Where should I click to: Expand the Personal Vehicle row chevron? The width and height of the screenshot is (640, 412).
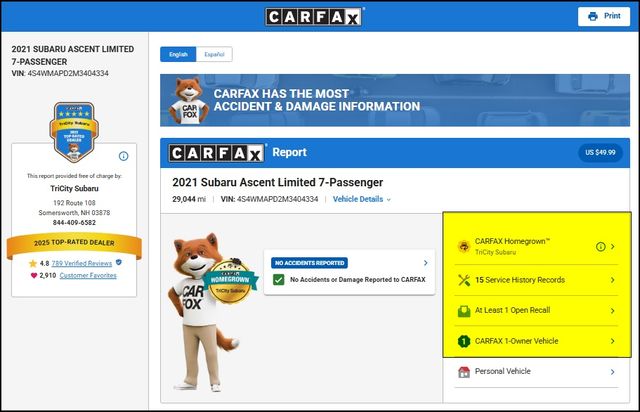point(613,372)
